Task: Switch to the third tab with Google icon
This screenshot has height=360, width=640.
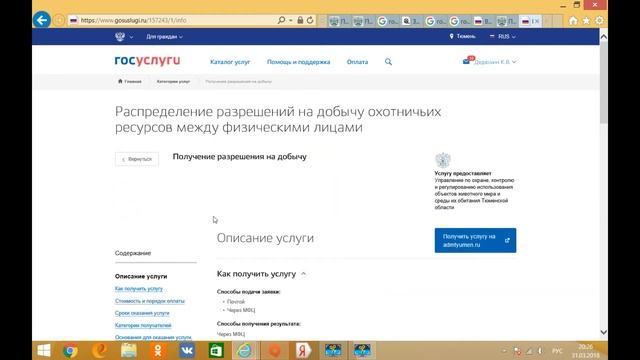Action: point(387,21)
